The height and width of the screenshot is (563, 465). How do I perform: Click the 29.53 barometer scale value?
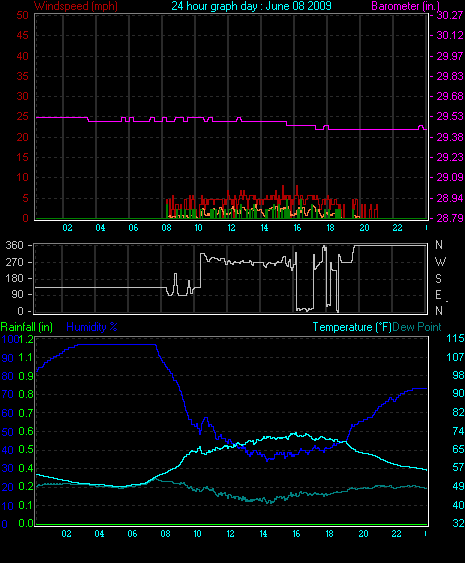coord(449,116)
